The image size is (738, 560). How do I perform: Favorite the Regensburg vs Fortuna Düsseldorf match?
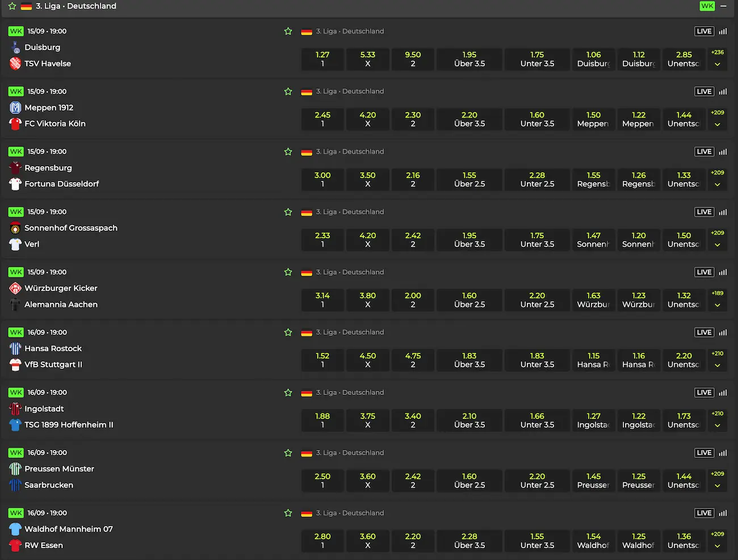pos(288,151)
